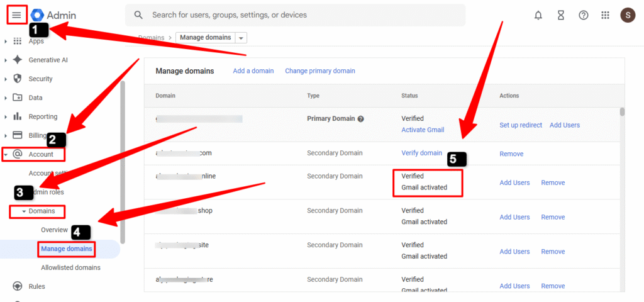Viewport: 644px width, 302px height.
Task: Open the user account avatar
Action: (x=627, y=15)
